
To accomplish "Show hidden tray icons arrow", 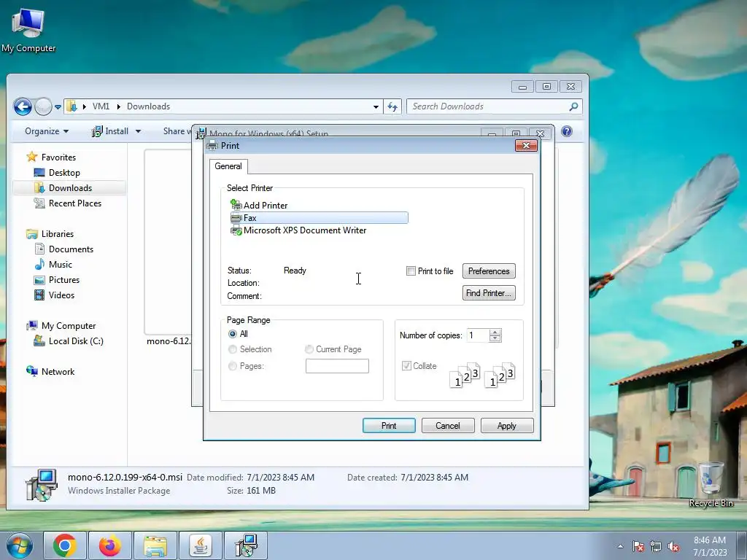I will coord(620,547).
